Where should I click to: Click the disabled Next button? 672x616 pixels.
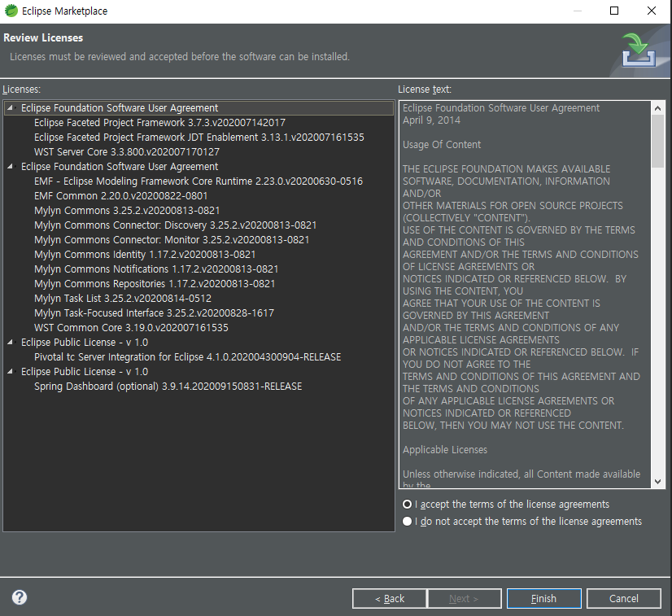coord(465,598)
